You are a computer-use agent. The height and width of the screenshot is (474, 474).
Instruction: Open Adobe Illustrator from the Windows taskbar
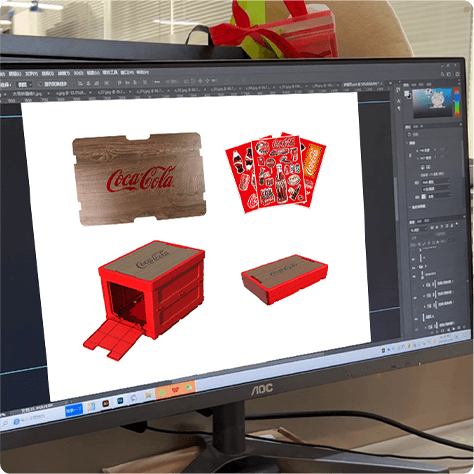coord(105,403)
